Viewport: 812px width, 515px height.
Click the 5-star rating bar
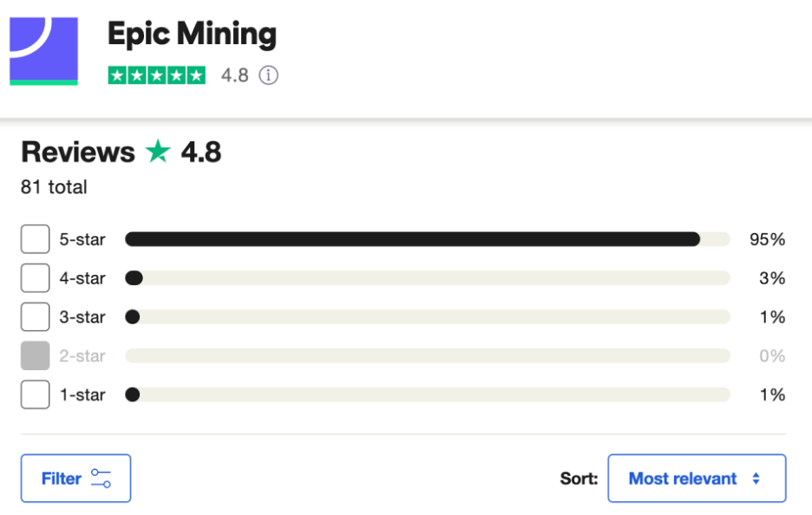tap(427, 239)
